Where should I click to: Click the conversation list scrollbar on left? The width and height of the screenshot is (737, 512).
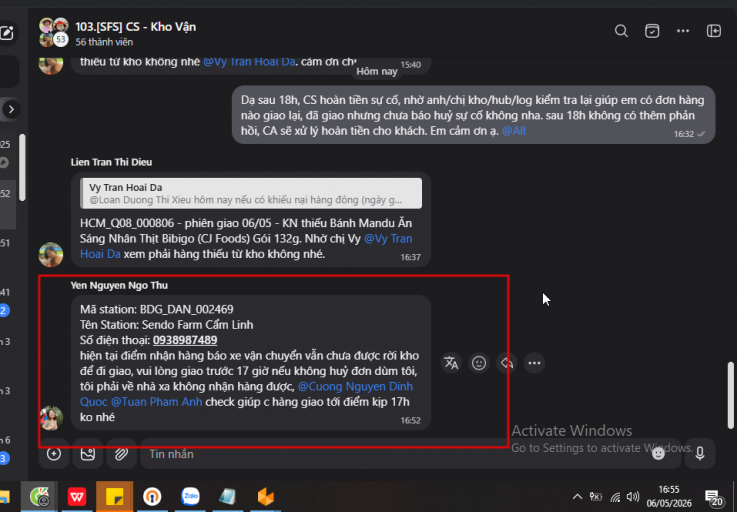click(22, 168)
